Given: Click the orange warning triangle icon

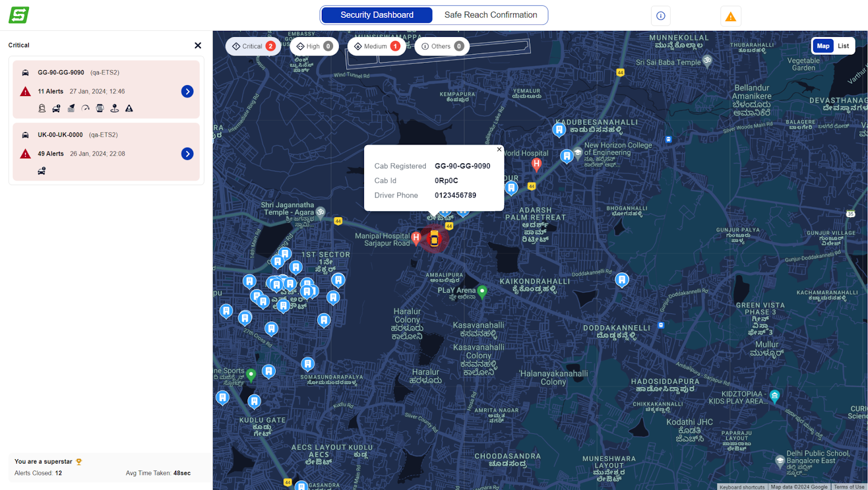Looking at the screenshot, I should point(731,16).
